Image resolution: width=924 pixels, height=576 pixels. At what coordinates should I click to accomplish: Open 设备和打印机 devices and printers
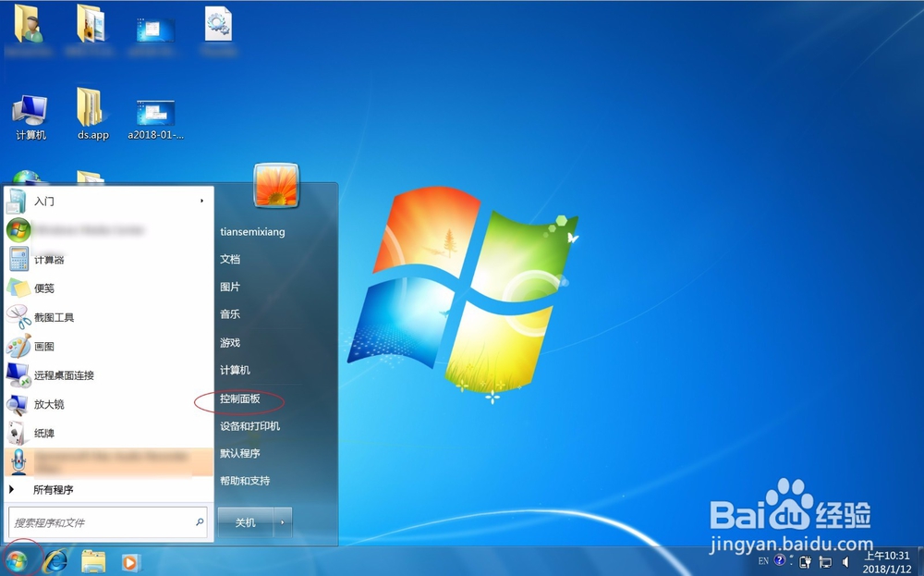pyautogui.click(x=249, y=425)
